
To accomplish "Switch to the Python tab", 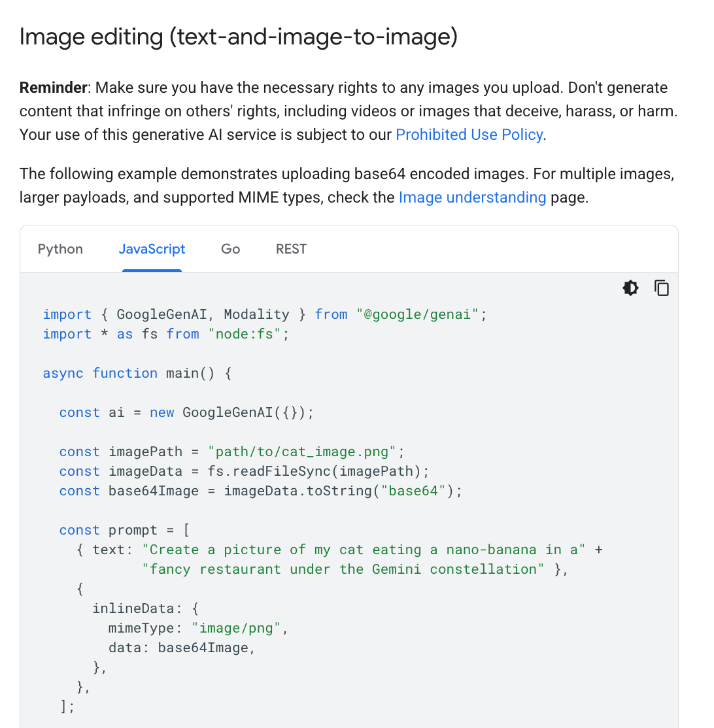I will point(60,249).
